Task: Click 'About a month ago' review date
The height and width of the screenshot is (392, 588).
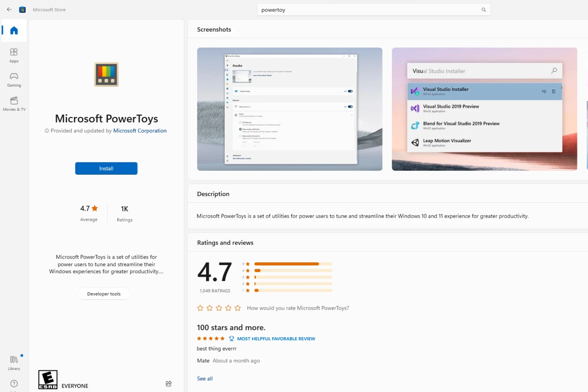Action: [x=236, y=361]
